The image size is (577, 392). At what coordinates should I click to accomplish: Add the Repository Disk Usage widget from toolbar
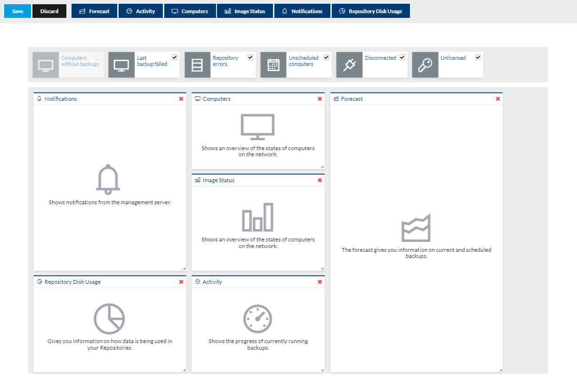pyautogui.click(x=370, y=11)
